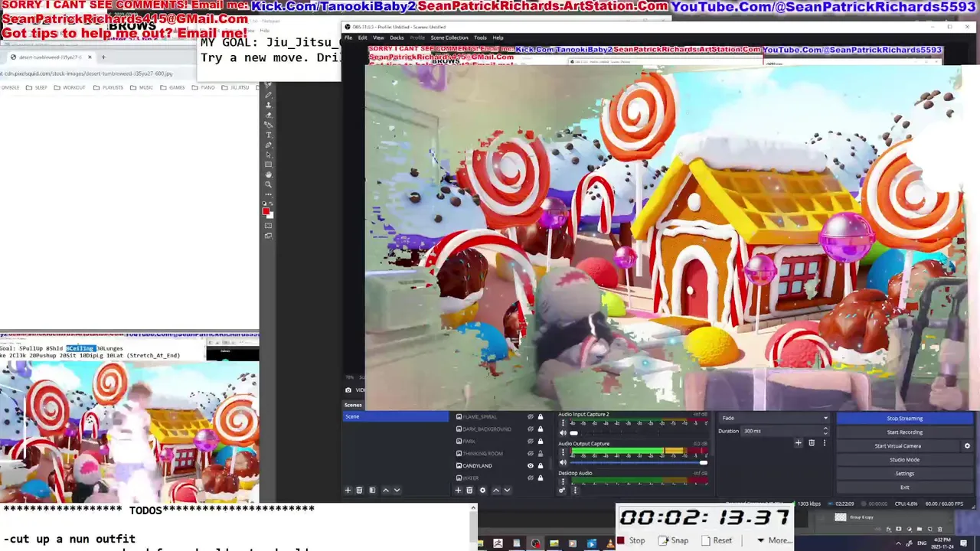
Task: Select the Eraser tool in Photoshop toolbar
Action: (268, 115)
